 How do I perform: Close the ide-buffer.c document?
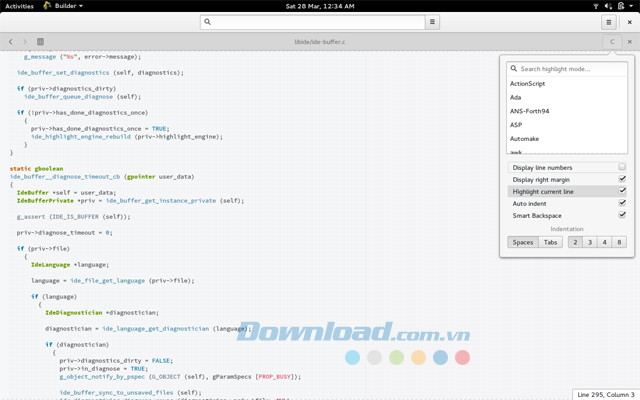coord(630,42)
